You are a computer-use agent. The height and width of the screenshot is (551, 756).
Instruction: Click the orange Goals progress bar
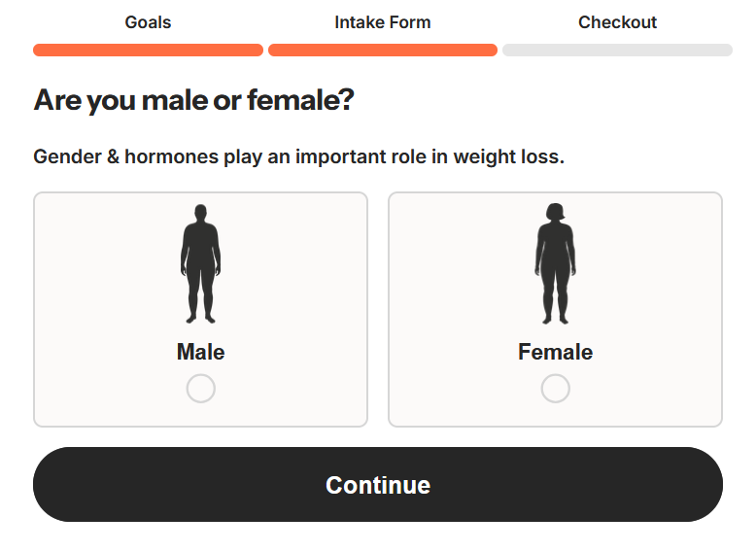(x=148, y=50)
